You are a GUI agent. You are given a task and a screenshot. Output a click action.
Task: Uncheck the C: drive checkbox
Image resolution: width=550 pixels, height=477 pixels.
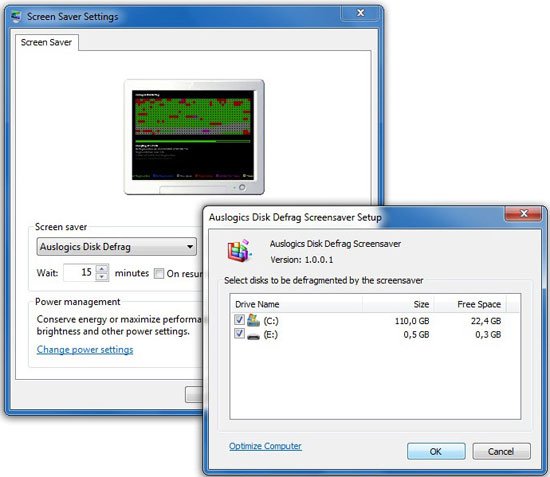coord(239,320)
